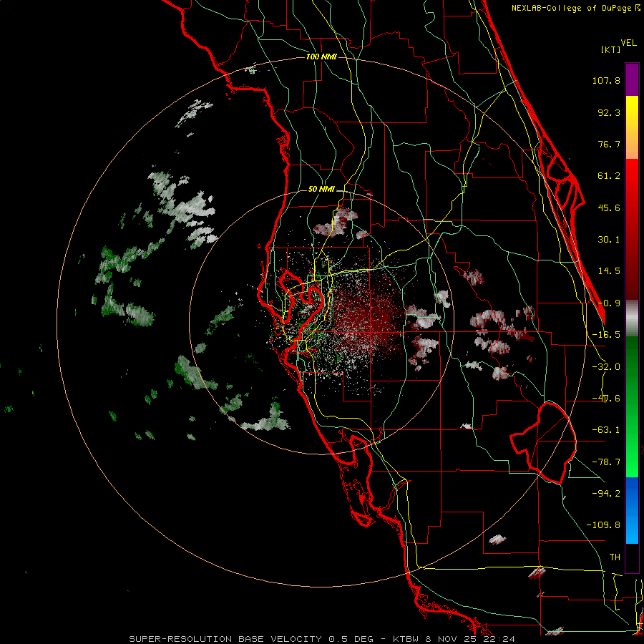Click the bottom caption with KTBW timestamp

[321, 639]
